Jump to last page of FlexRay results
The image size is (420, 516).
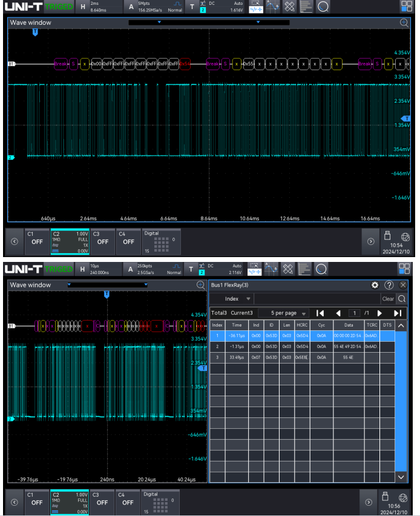click(x=398, y=313)
